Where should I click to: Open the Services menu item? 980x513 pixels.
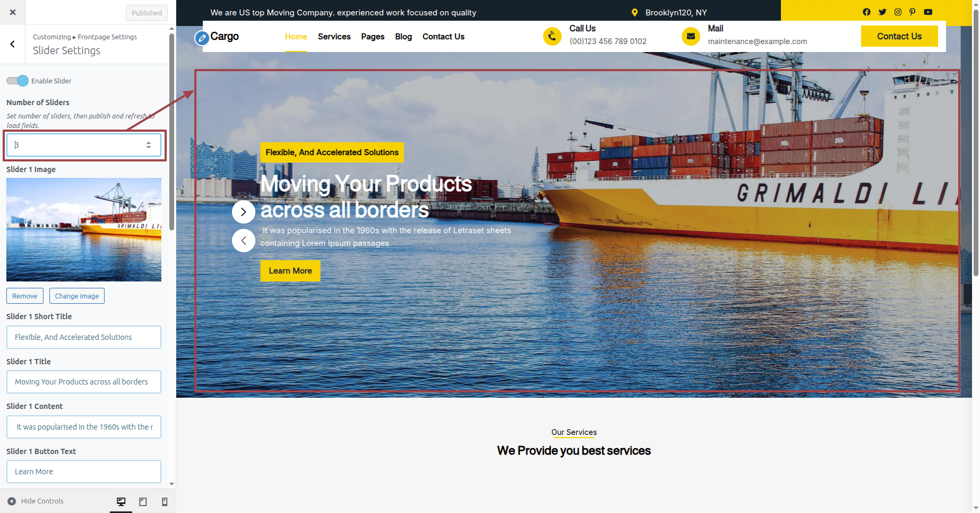(x=334, y=37)
